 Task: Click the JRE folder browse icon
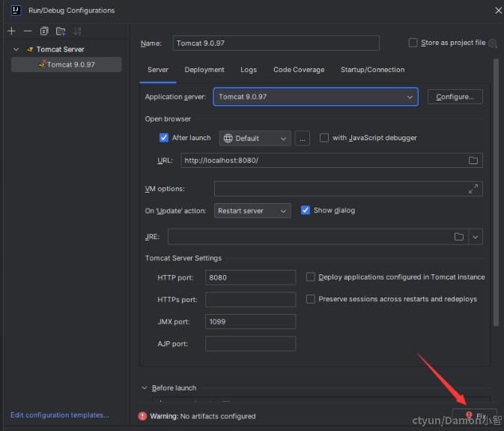[459, 237]
